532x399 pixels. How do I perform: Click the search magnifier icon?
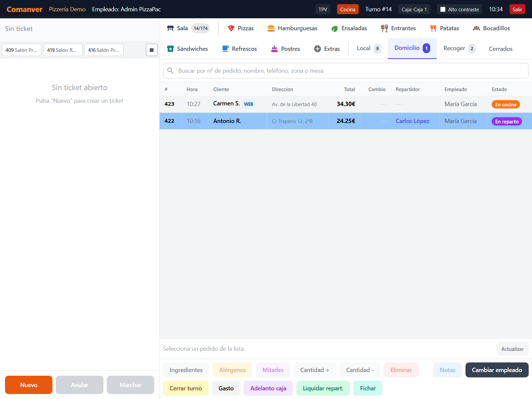tap(170, 70)
